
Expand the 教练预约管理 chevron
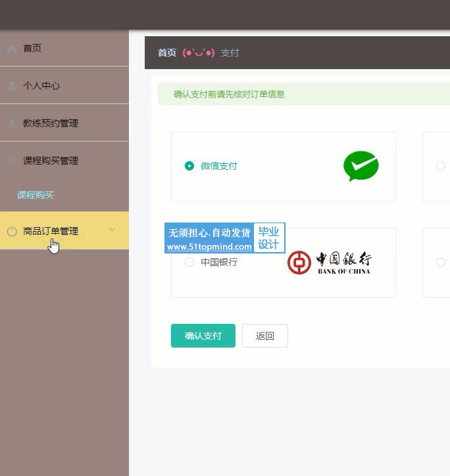(x=112, y=122)
